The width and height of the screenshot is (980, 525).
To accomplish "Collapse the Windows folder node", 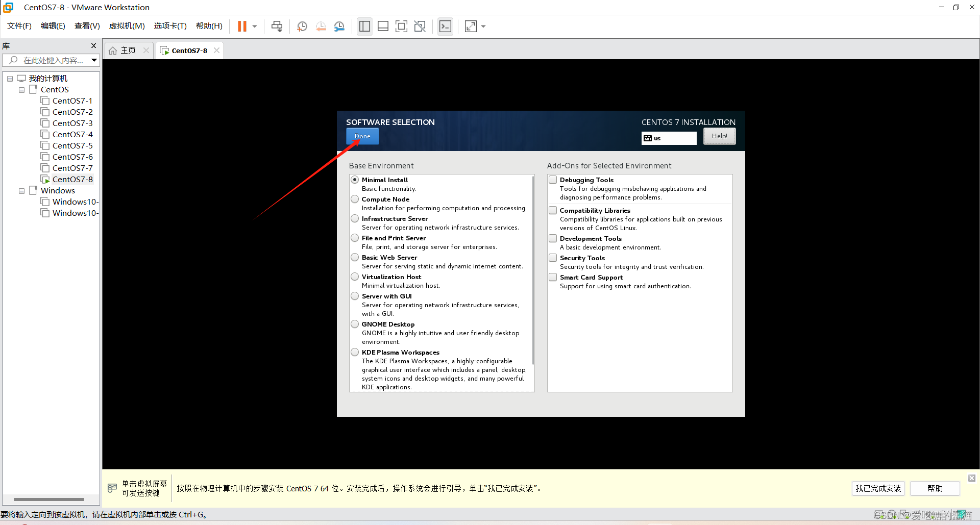I will (x=21, y=191).
